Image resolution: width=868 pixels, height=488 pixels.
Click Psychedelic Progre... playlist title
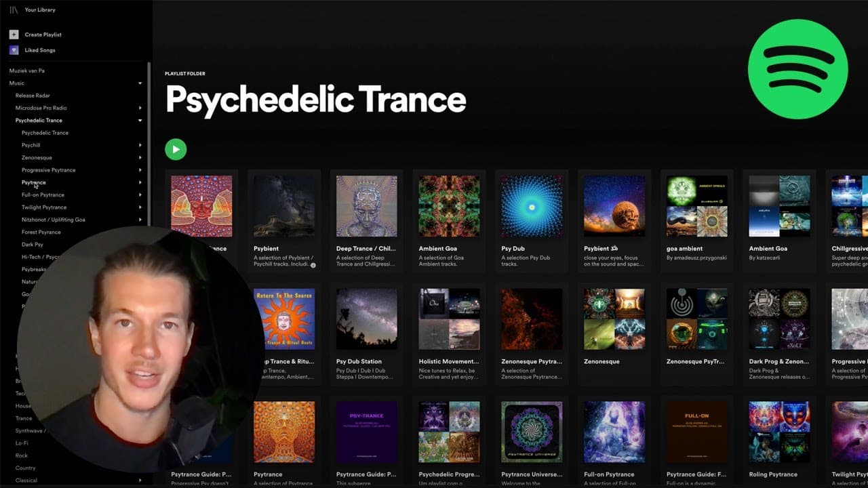click(x=449, y=474)
